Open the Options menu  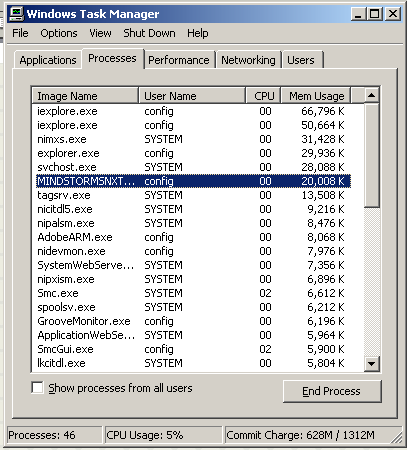59,33
